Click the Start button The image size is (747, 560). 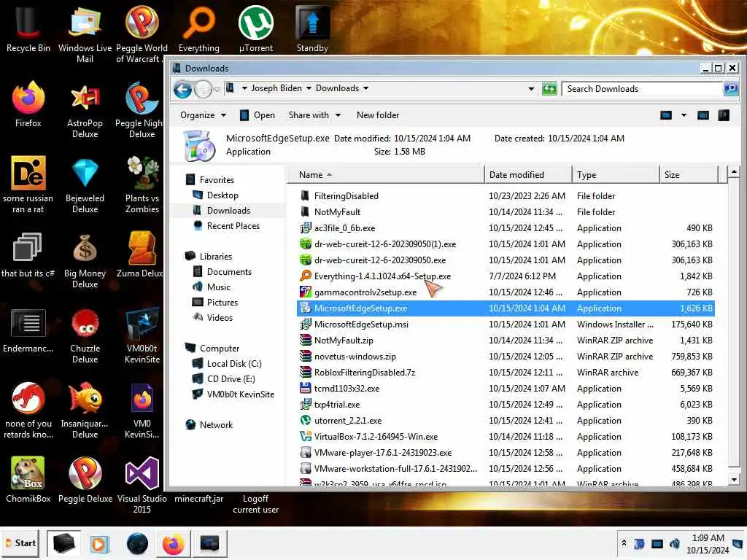(20, 543)
